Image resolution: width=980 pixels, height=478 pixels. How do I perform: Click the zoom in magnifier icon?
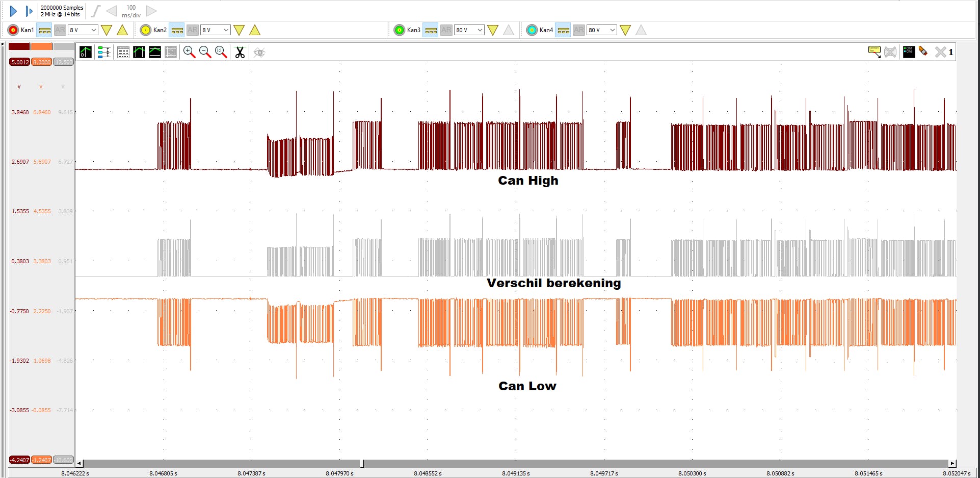pos(189,52)
